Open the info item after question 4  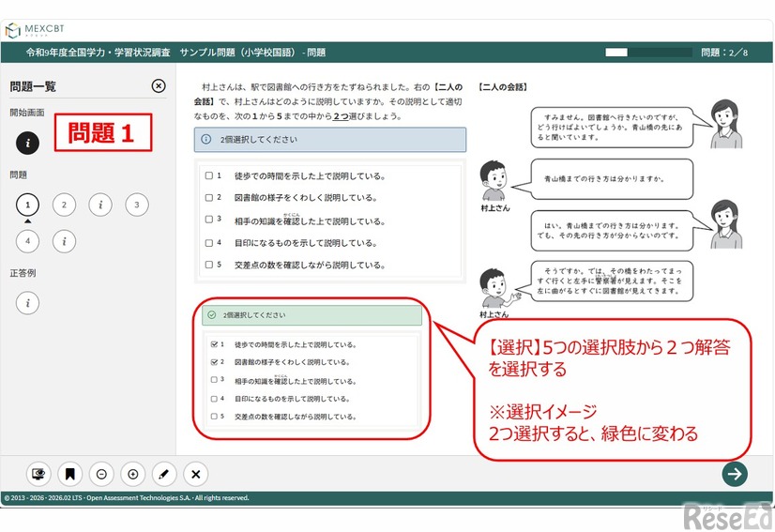(x=64, y=241)
